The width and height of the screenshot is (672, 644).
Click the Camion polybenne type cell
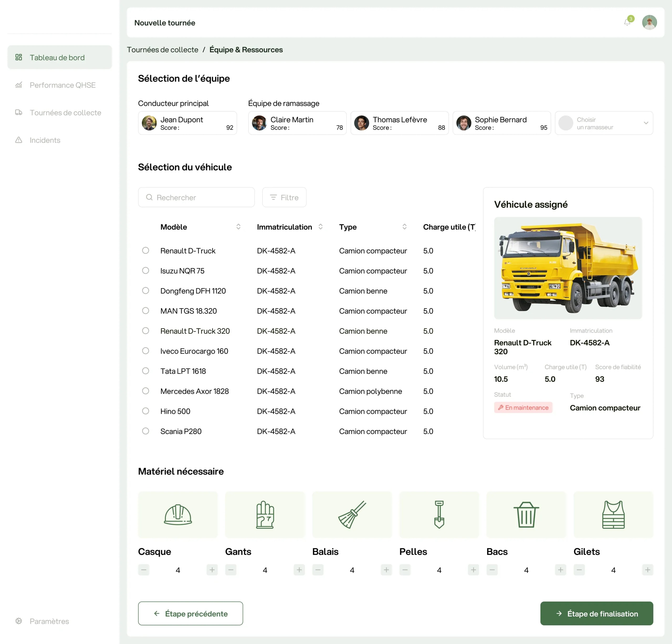370,391
